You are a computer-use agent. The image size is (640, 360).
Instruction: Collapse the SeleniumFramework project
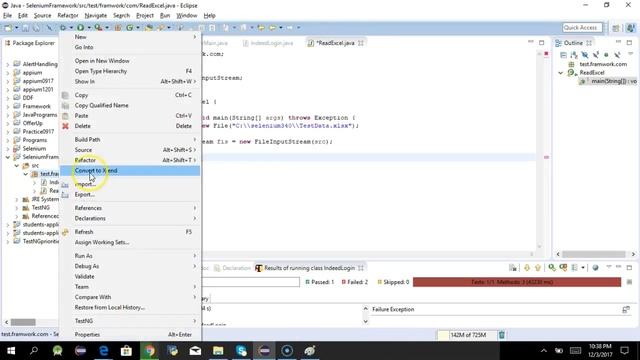(x=8, y=157)
